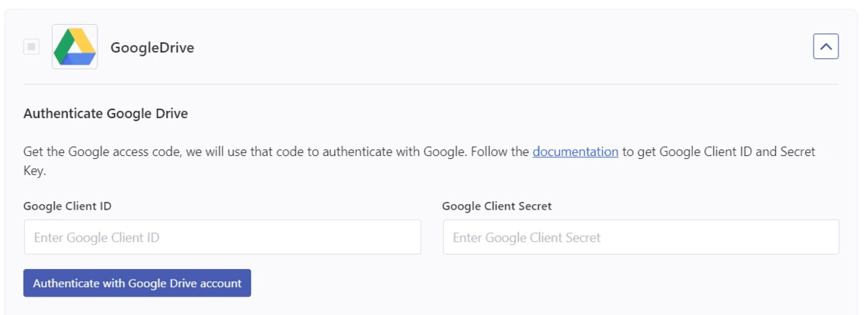Click the Google Drive triangle logo

click(x=75, y=47)
